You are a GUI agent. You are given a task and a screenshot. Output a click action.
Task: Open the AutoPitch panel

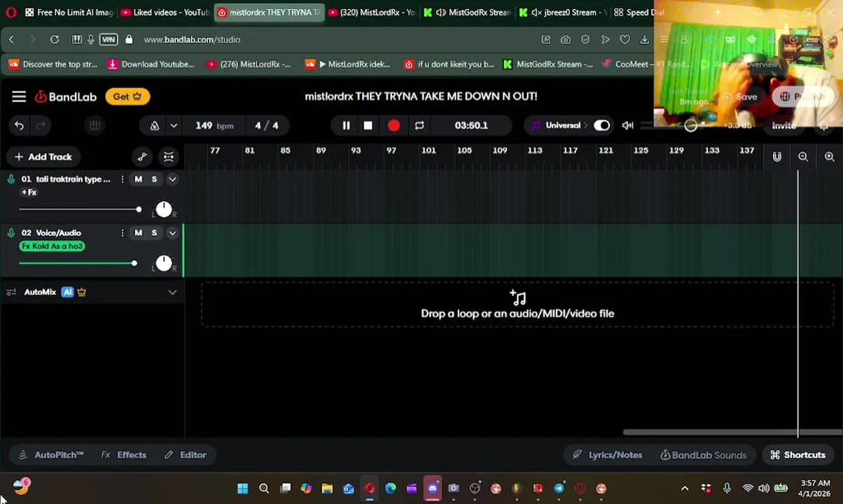tap(52, 455)
